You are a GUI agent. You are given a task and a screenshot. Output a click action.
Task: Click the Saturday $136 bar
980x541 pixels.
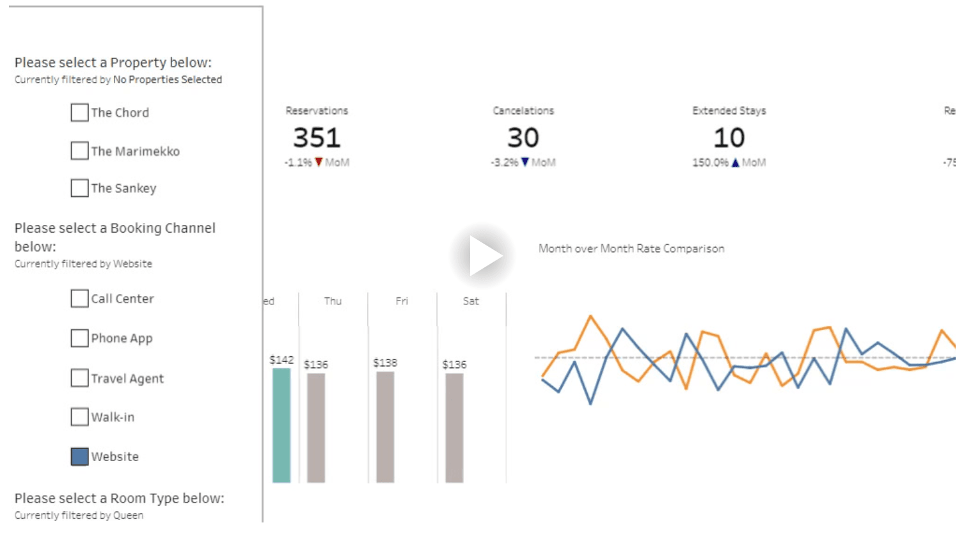click(x=454, y=427)
